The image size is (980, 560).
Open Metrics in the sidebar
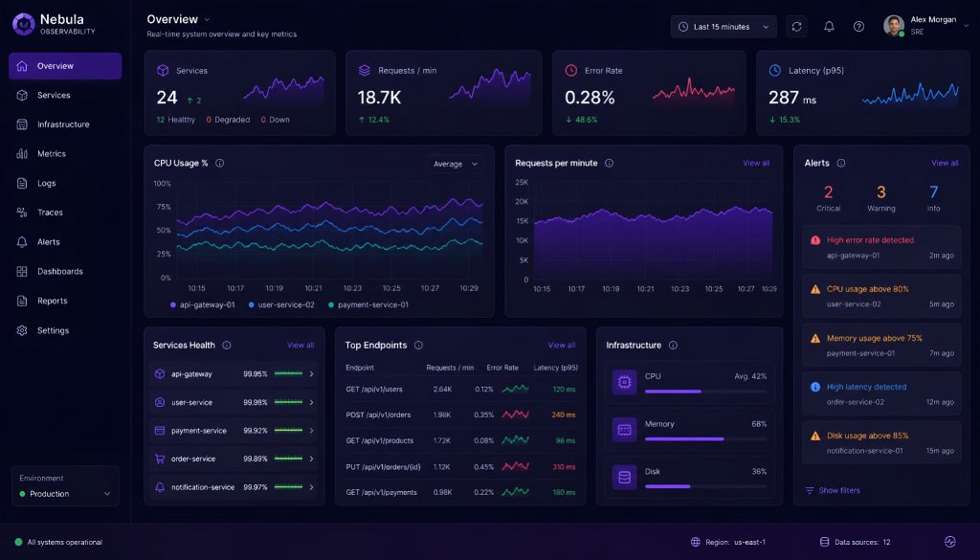click(x=65, y=154)
